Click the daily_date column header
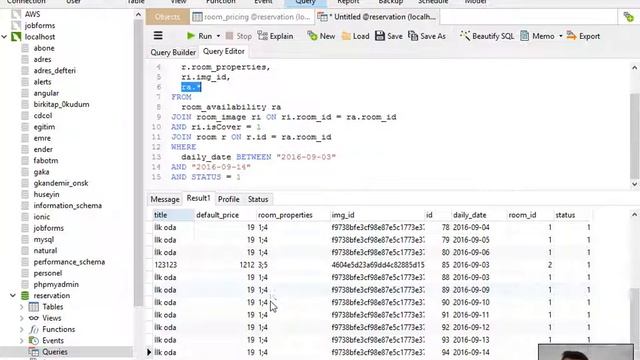640x360 pixels. tap(478, 215)
